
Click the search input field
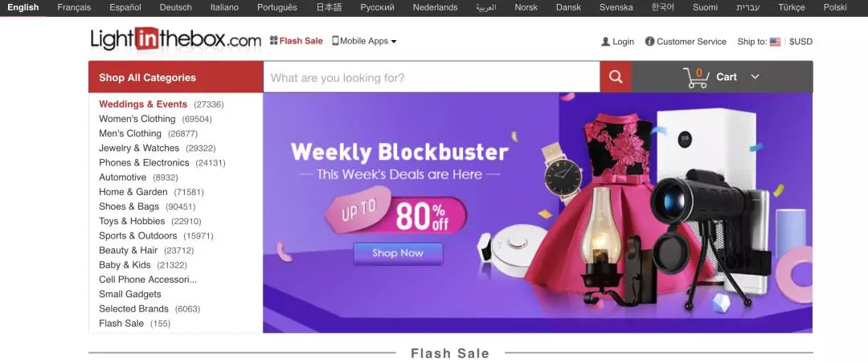432,77
